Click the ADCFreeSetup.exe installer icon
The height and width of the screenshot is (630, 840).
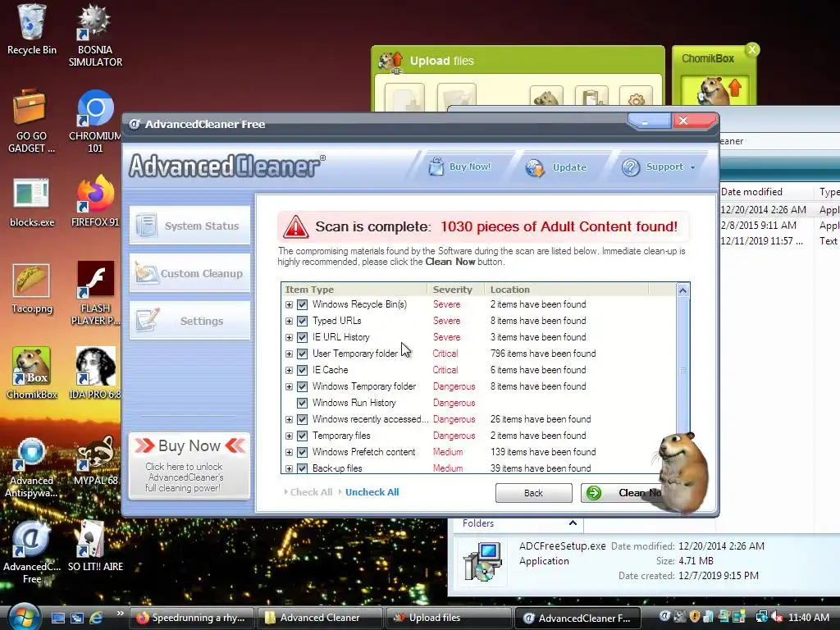click(x=482, y=561)
